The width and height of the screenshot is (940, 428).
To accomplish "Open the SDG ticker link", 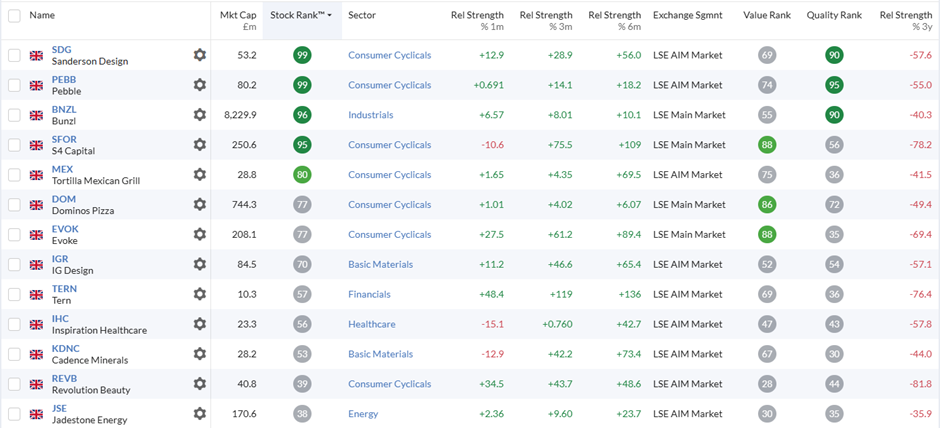I will click(61, 50).
